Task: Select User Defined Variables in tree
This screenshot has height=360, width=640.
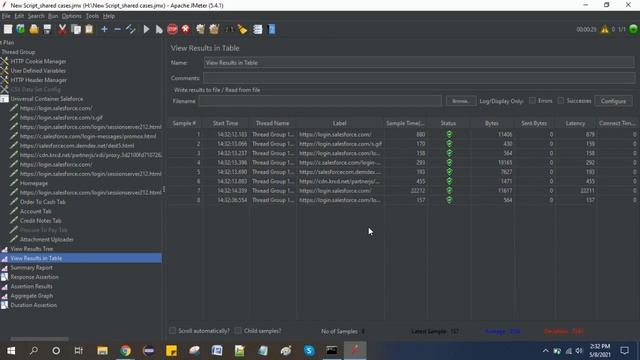Action: [38, 71]
